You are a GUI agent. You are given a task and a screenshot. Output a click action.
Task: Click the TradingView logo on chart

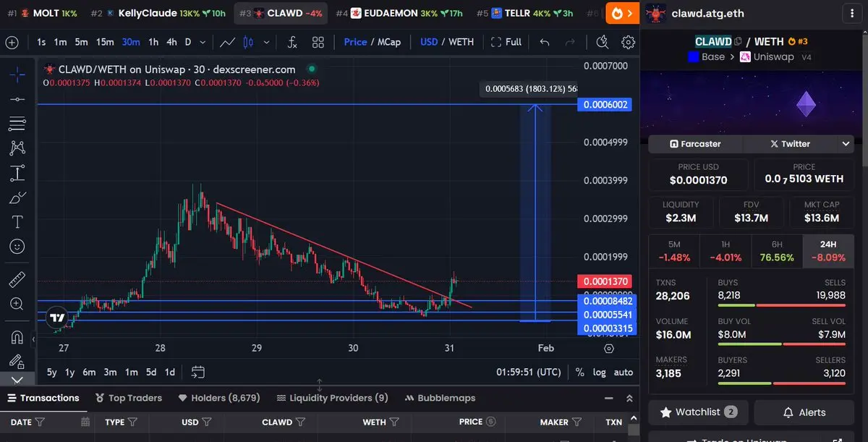[56, 317]
